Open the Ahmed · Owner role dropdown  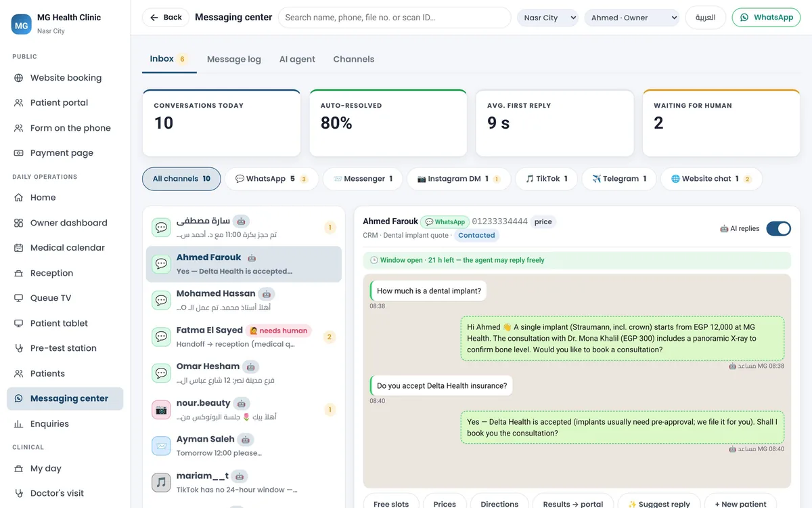[631, 18]
